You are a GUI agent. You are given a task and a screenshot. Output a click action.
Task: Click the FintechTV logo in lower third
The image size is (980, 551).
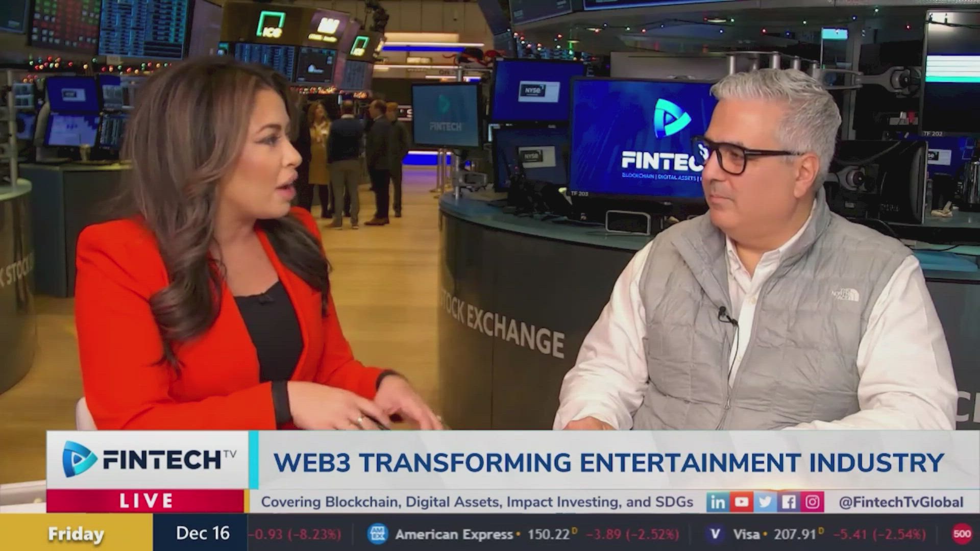(x=149, y=459)
